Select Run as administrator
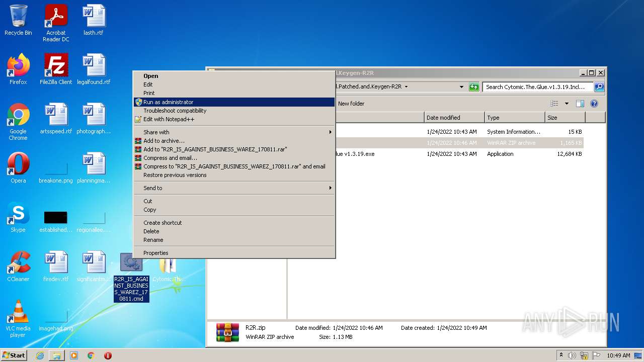Viewport: 644px width, 362px height. [234, 102]
